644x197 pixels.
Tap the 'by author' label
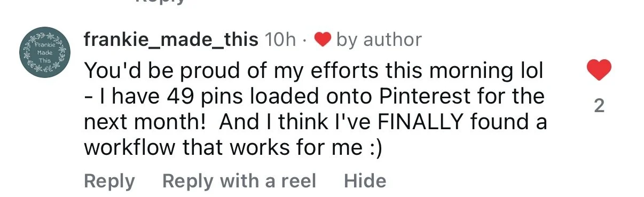coord(379,40)
